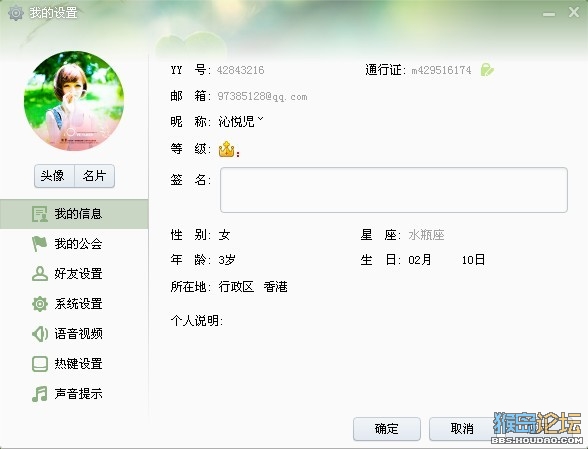Screen dimensions: 588x449
Task: Click the 声音提示 music note icon
Action: [40, 394]
